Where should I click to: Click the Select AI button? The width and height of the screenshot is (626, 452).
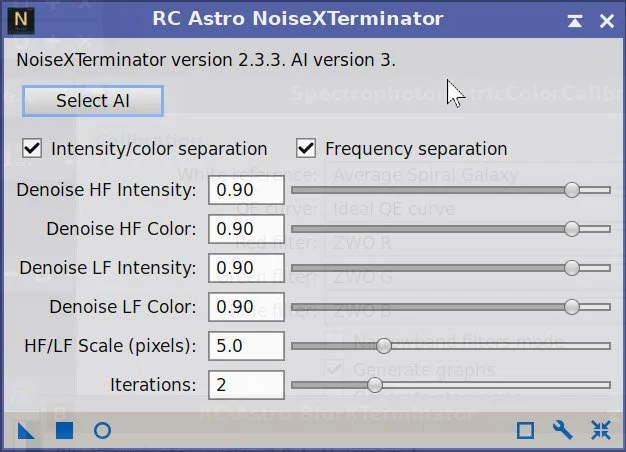pos(93,101)
